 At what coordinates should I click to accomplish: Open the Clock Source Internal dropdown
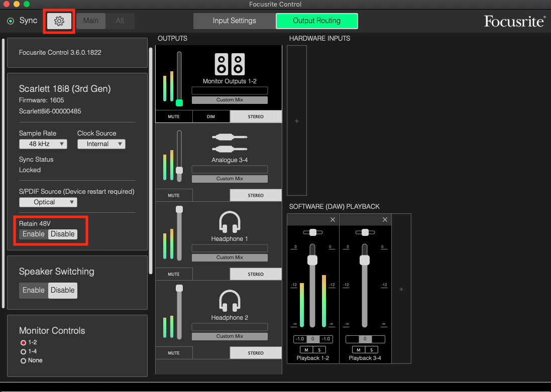coord(101,144)
